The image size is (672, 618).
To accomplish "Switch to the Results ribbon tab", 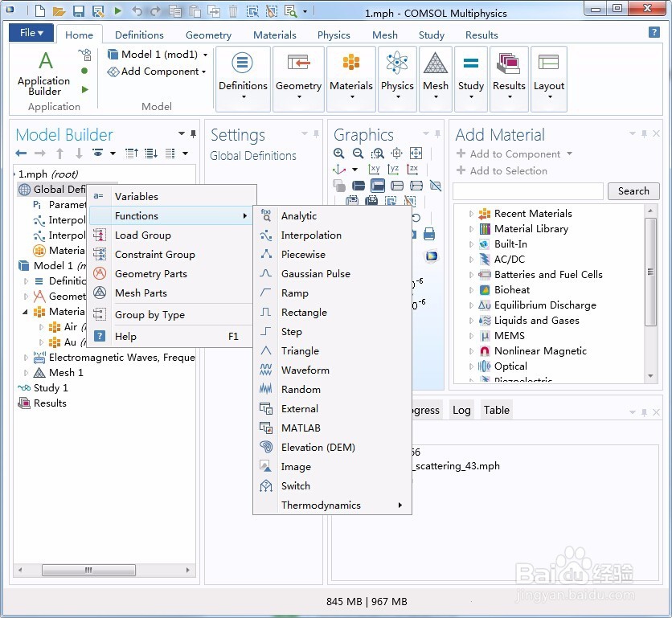I will (481, 35).
